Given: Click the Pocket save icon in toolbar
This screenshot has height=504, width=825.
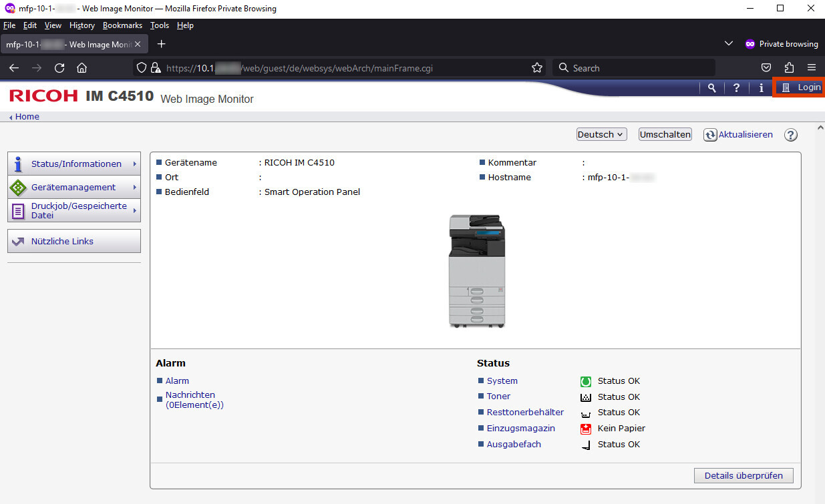Looking at the screenshot, I should pos(767,68).
